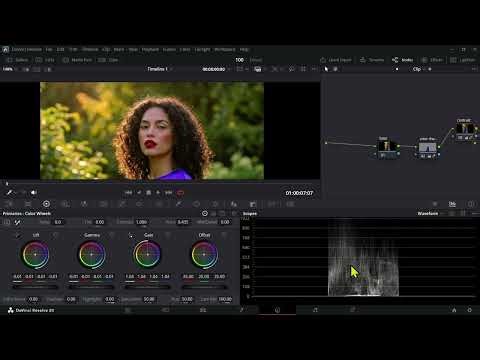The height and width of the screenshot is (360, 480).
Task: Open project settings gear at bottom right
Action: click(469, 310)
